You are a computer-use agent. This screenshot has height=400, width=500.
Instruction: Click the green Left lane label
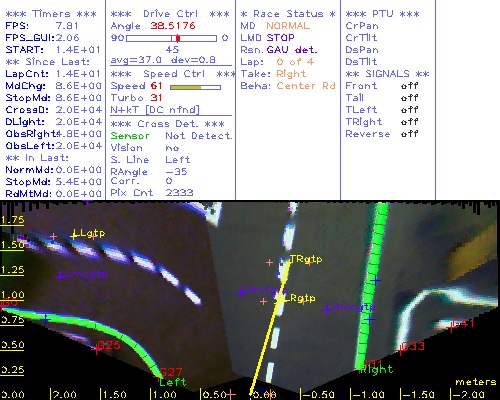(172, 382)
